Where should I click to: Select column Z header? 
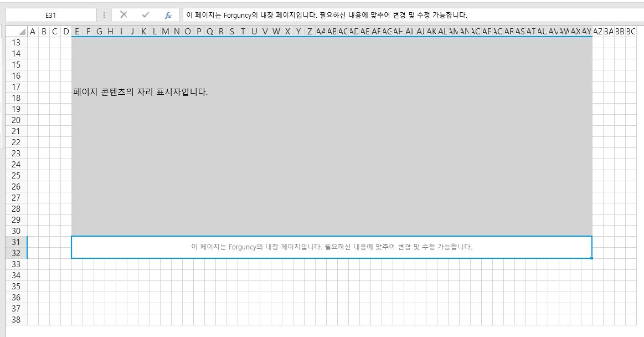coord(310,32)
